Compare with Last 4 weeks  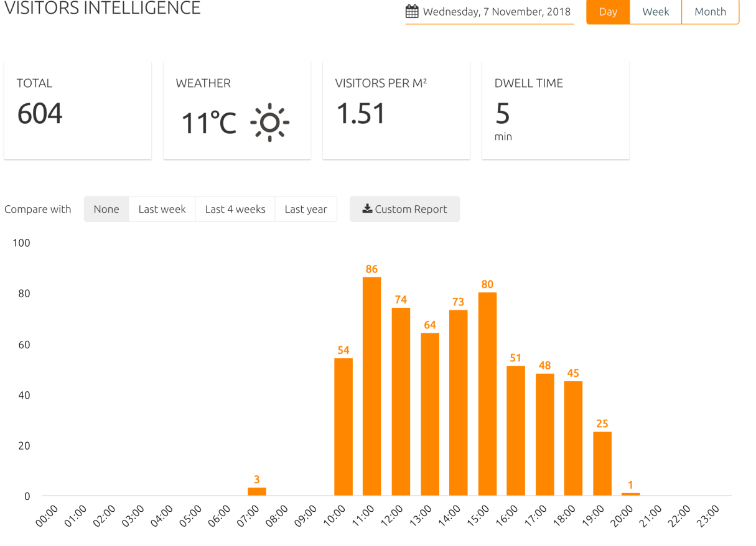[x=235, y=209]
